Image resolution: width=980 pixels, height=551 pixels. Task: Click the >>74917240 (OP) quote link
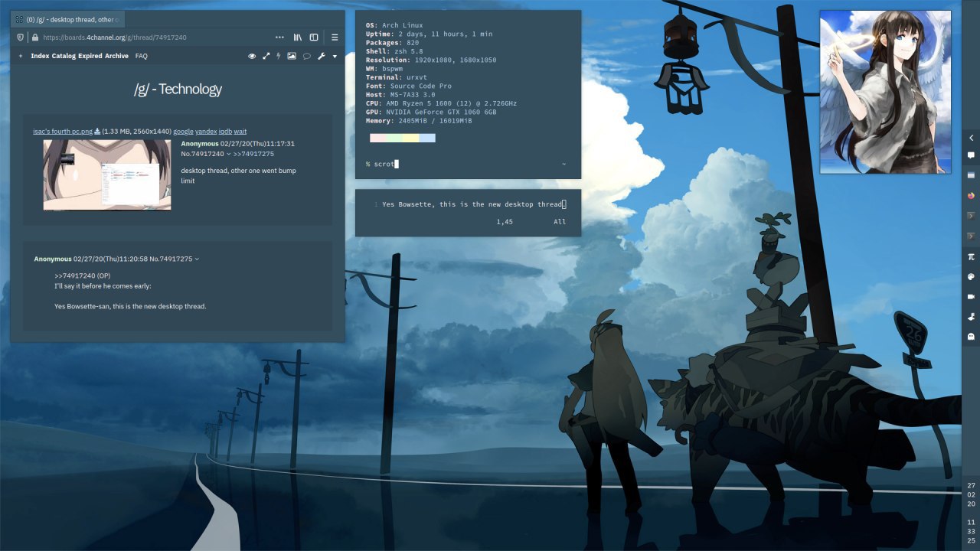[x=83, y=275]
